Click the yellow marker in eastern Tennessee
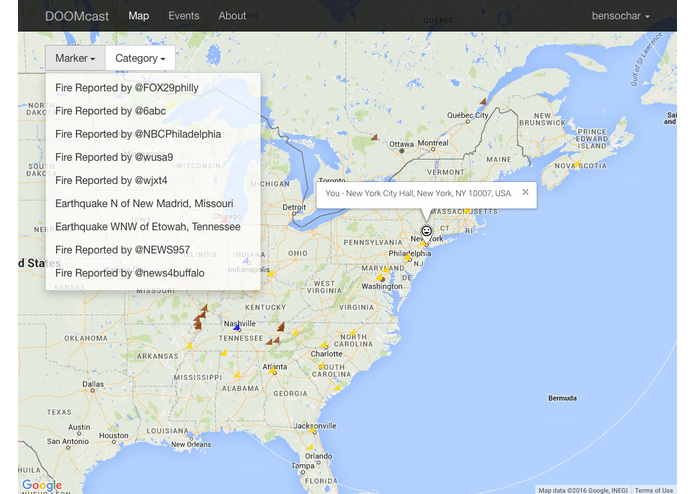The width and height of the screenshot is (695, 494). pyautogui.click(x=294, y=332)
